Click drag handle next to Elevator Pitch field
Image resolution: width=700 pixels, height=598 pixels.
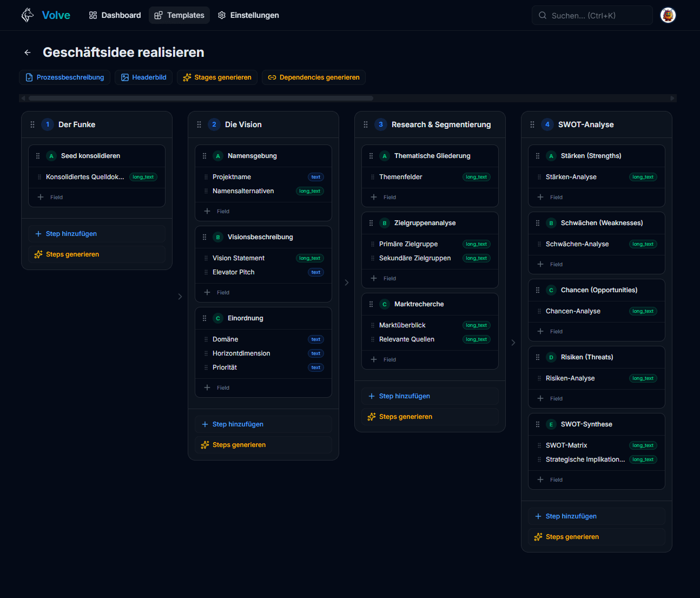206,272
